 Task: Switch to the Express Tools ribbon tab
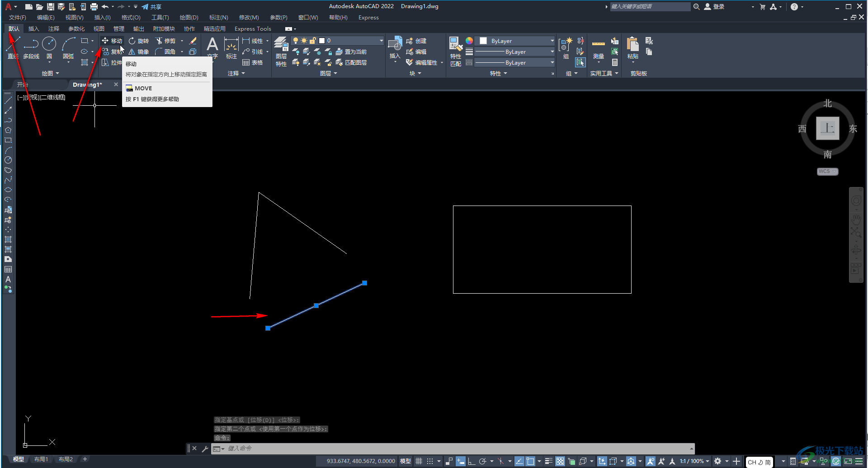(x=253, y=28)
